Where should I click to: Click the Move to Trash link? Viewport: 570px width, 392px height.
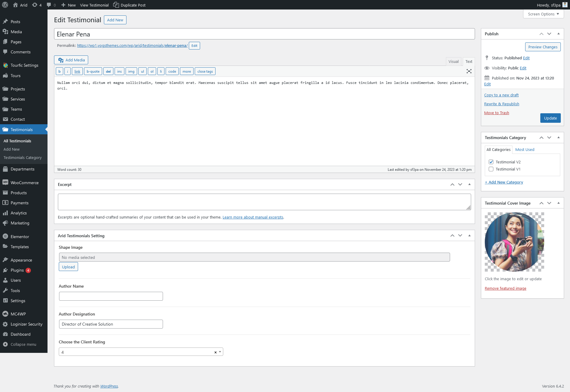pos(496,113)
